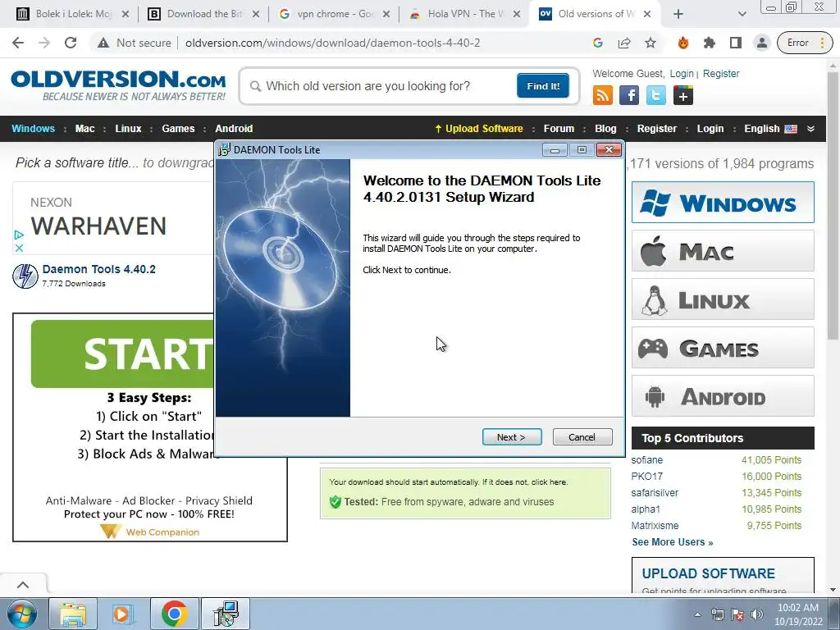Open Blog from the navigation bar
The width and height of the screenshot is (840, 630).
(x=605, y=129)
